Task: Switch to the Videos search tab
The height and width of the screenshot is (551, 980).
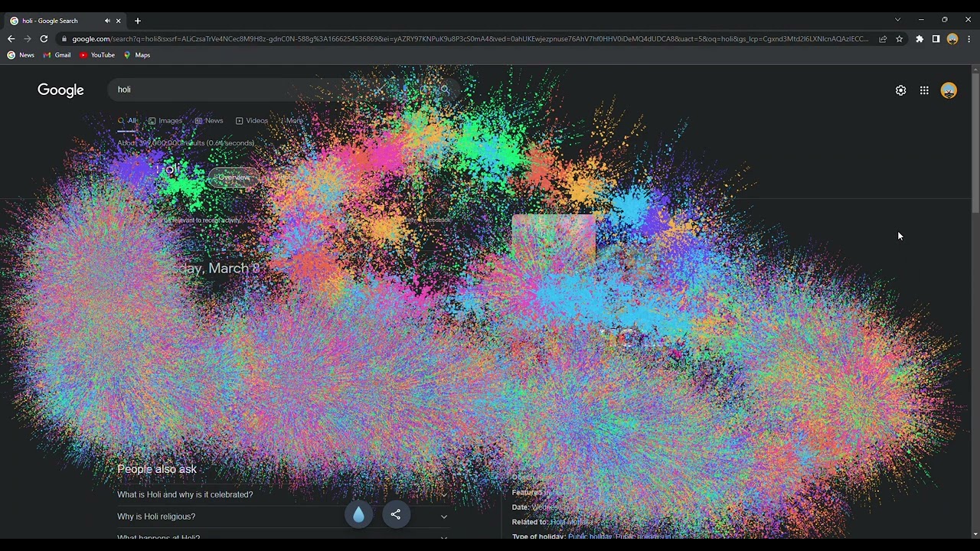Action: coord(252,121)
